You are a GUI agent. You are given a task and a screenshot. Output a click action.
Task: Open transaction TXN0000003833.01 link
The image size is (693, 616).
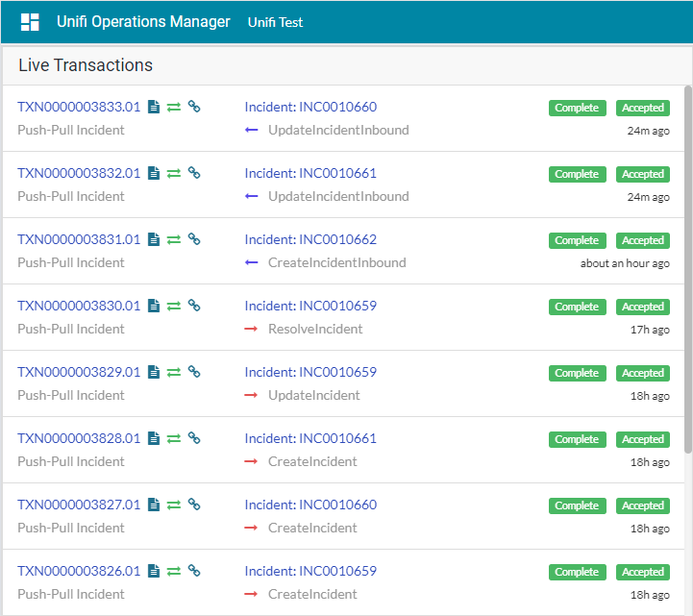pos(79,108)
